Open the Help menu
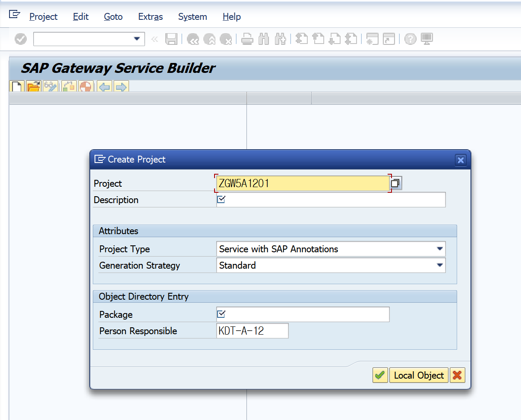Image resolution: width=521 pixels, height=420 pixels. 231,17
